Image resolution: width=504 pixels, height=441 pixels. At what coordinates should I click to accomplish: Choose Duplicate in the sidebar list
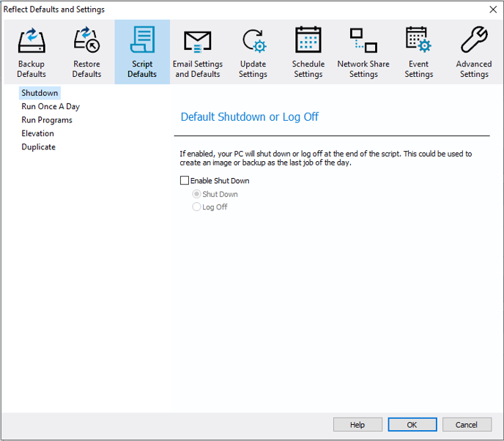(38, 147)
